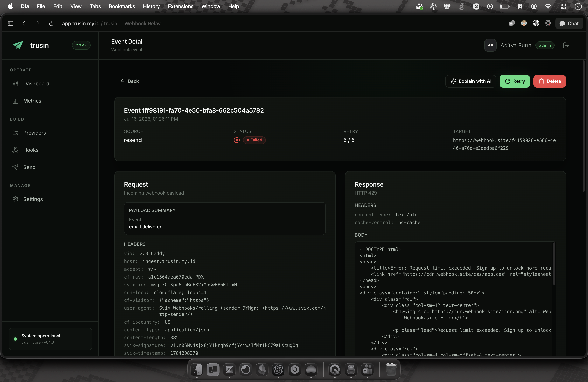588x382 pixels.
Task: Reload the page with the refresh icon
Action: click(51, 24)
